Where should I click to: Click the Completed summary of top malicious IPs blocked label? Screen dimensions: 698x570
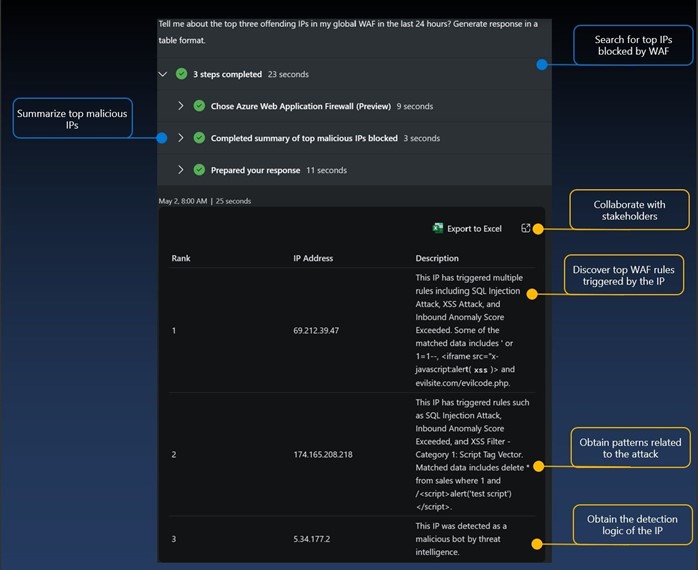click(x=304, y=138)
